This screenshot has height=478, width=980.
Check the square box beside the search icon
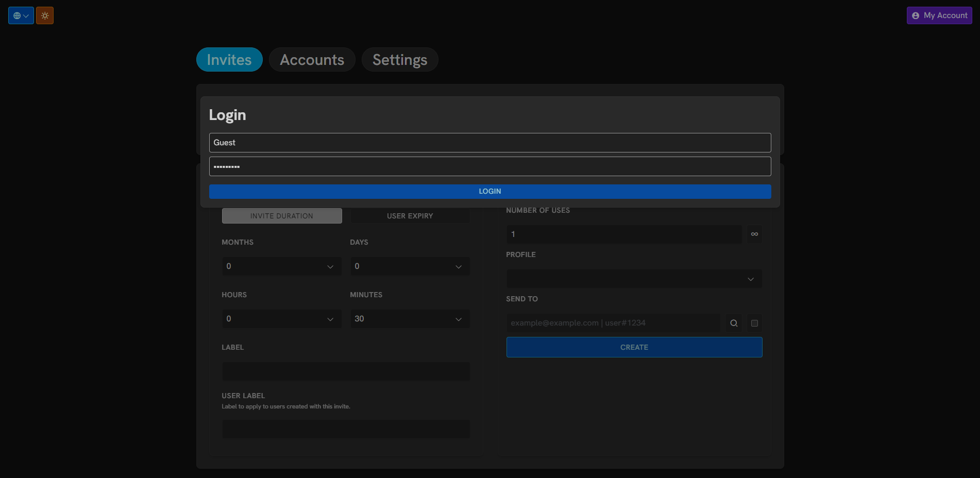(755, 323)
